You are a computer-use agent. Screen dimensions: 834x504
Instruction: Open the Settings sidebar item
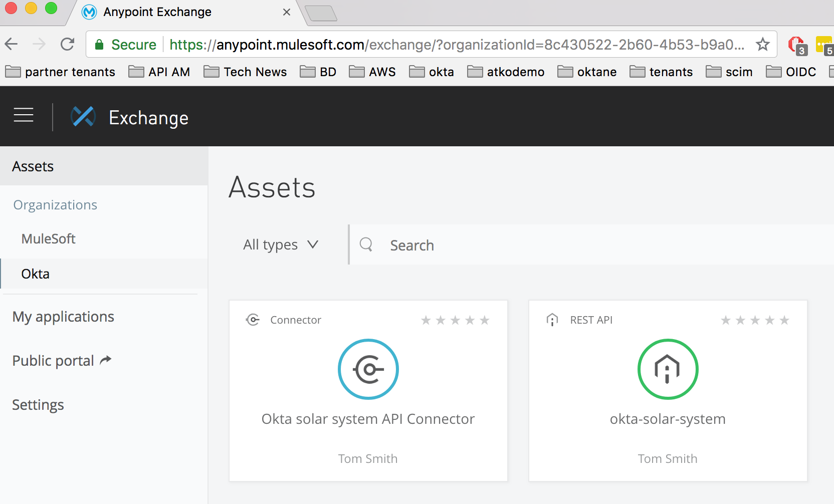pos(38,405)
